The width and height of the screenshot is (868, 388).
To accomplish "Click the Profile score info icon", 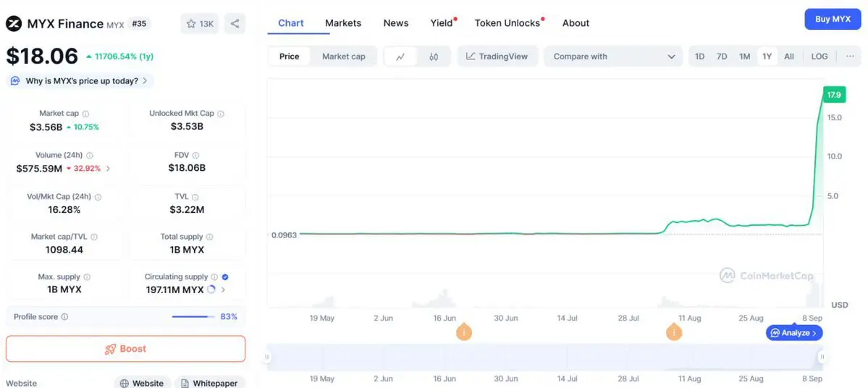I will 64,317.
